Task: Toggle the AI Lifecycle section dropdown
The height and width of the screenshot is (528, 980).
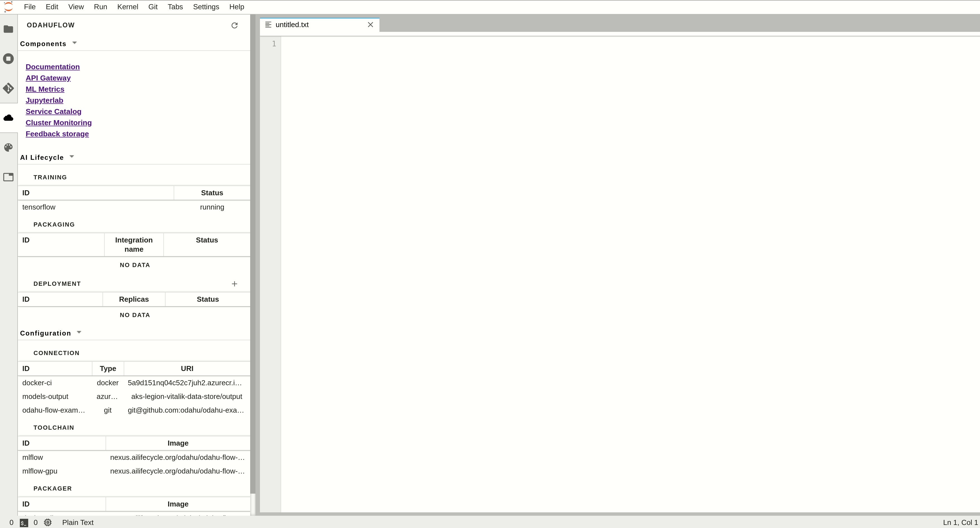Action: tap(72, 156)
